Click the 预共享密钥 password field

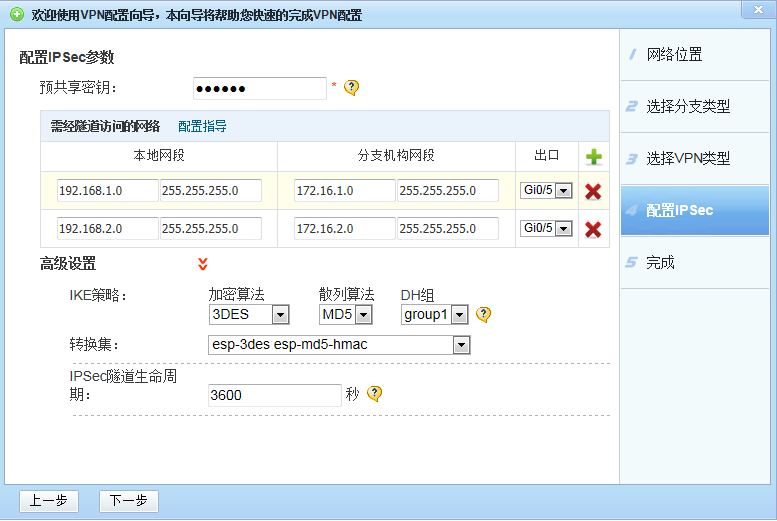[x=259, y=88]
